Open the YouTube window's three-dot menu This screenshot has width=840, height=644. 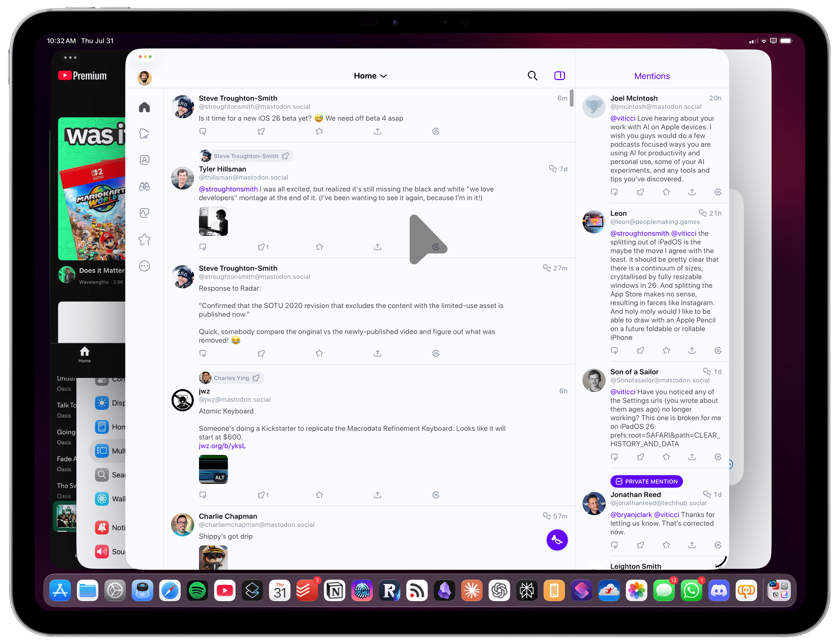pyautogui.click(x=70, y=57)
